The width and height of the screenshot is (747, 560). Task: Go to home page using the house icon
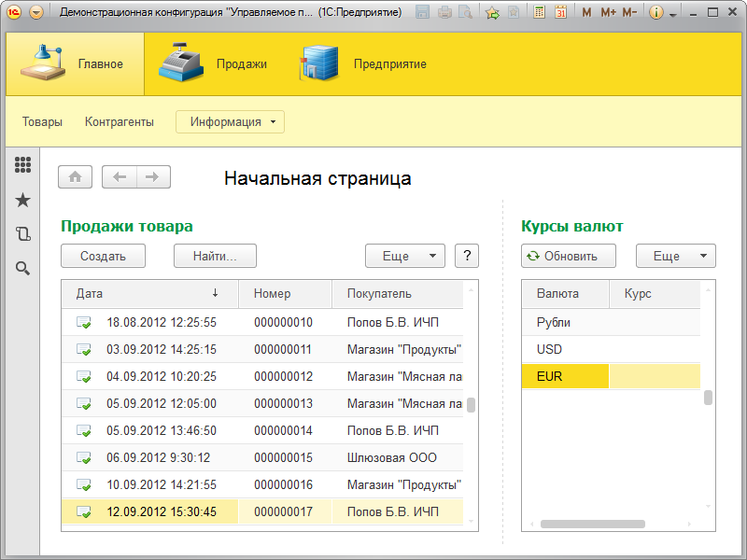(x=75, y=176)
